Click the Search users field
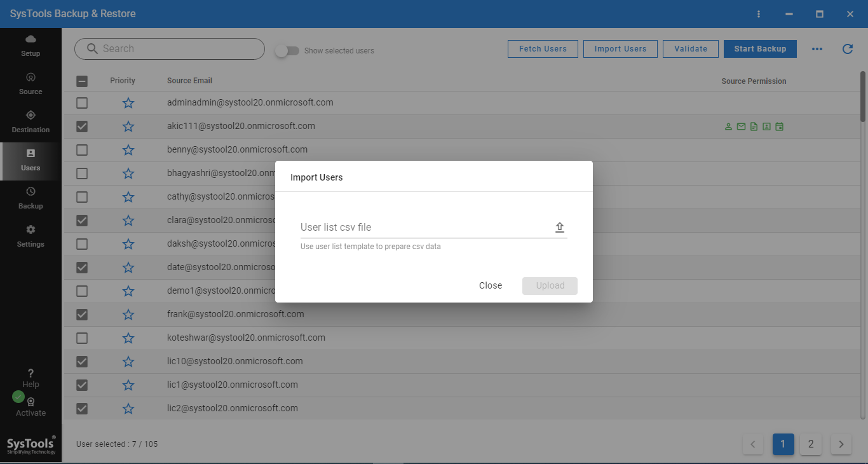This screenshot has height=464, width=868. (170, 49)
